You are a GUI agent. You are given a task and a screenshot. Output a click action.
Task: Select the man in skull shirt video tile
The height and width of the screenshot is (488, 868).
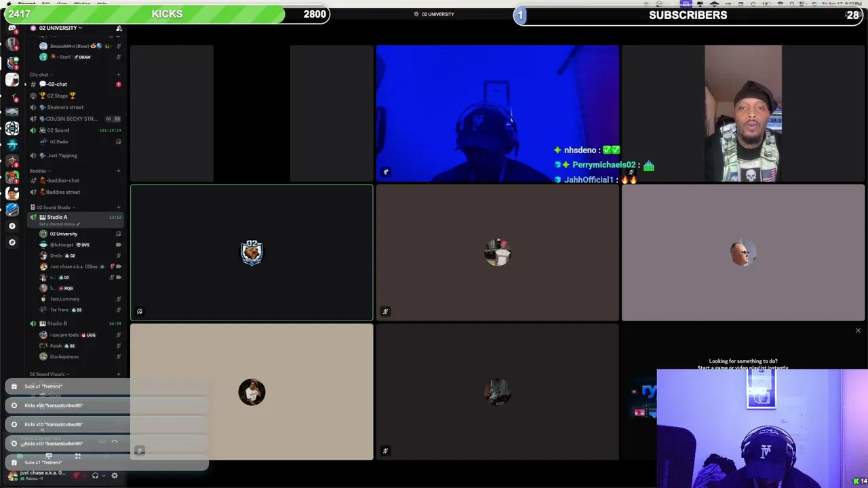(x=743, y=113)
